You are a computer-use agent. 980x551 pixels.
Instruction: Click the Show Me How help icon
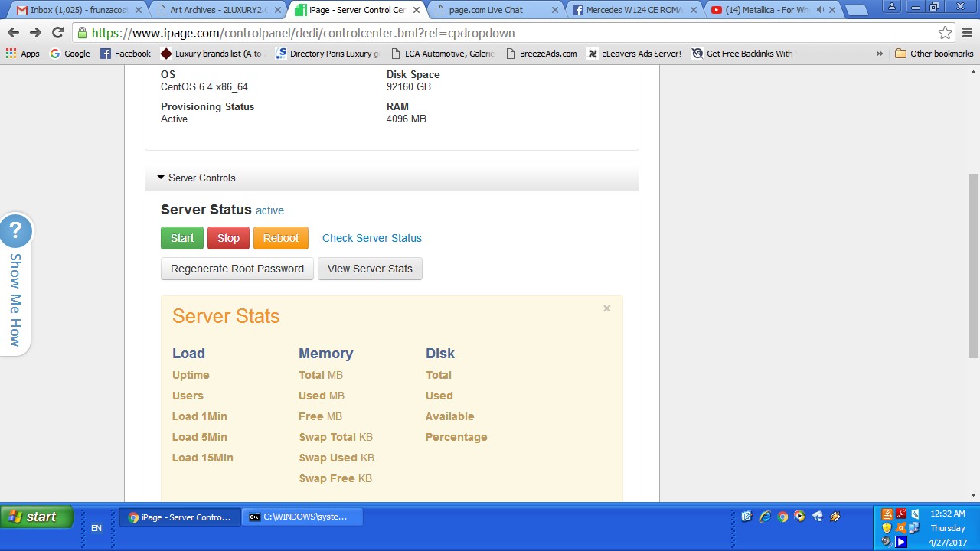point(15,230)
